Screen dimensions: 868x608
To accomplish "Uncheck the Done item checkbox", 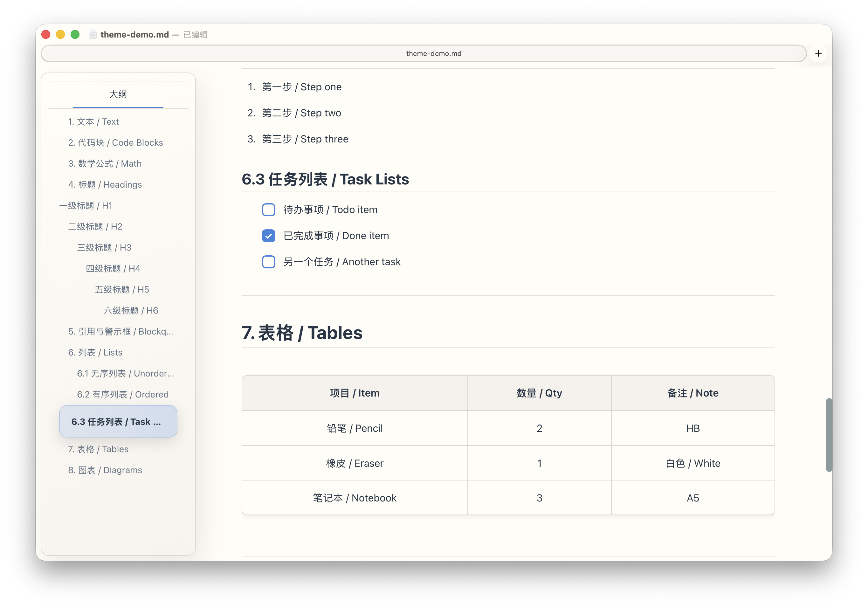I will [x=268, y=236].
